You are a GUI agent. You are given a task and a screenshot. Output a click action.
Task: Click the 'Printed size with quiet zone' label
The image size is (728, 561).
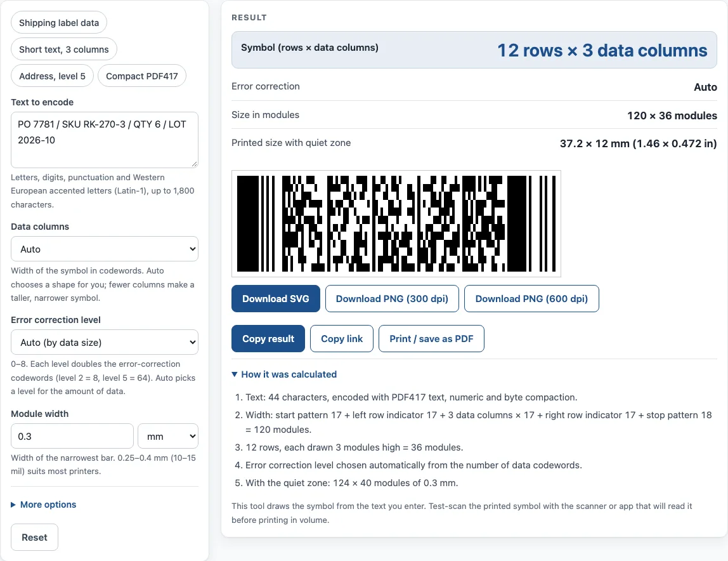(x=291, y=143)
